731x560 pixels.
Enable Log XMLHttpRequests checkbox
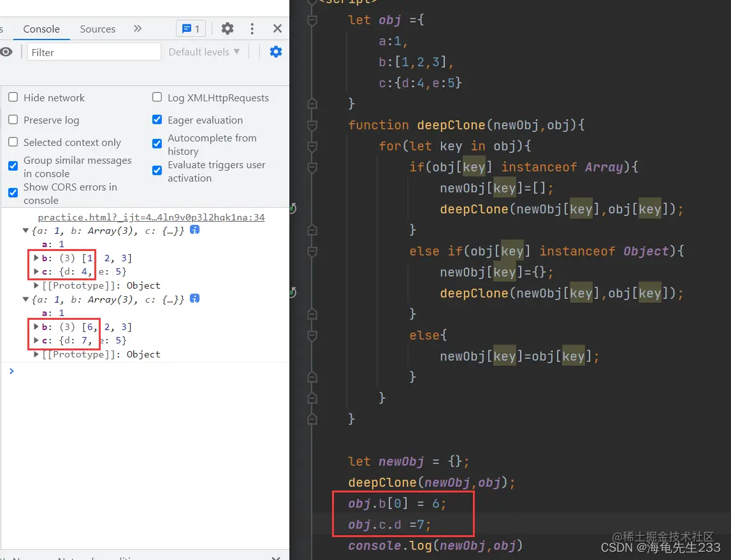pyautogui.click(x=157, y=97)
